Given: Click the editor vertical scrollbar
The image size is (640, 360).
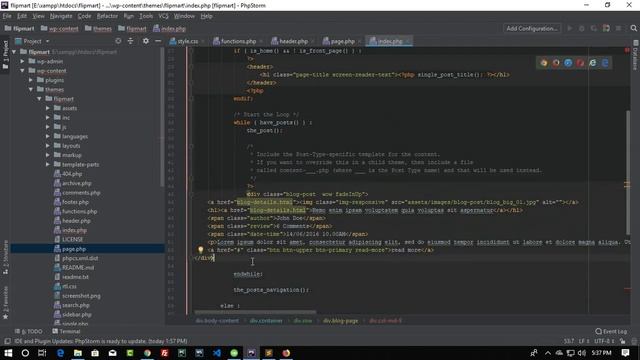Looking at the screenshot, I should click(627, 172).
